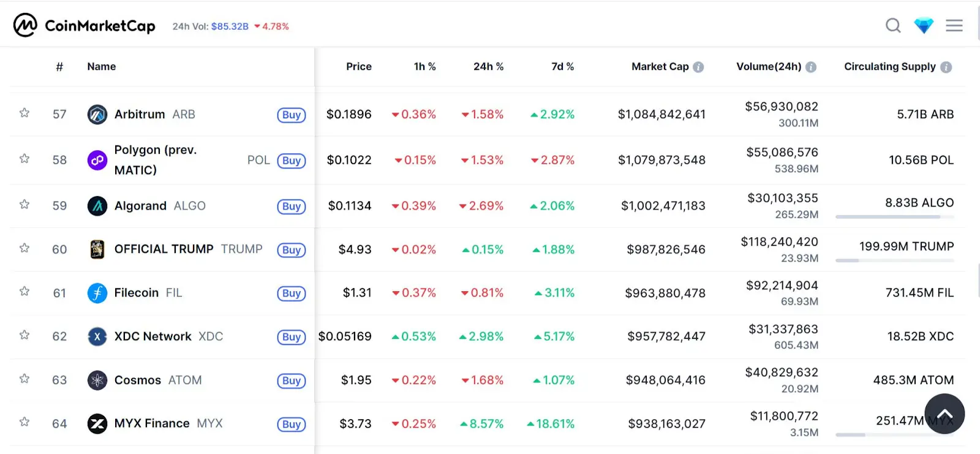Click the Filecoin coin icon

click(97, 292)
